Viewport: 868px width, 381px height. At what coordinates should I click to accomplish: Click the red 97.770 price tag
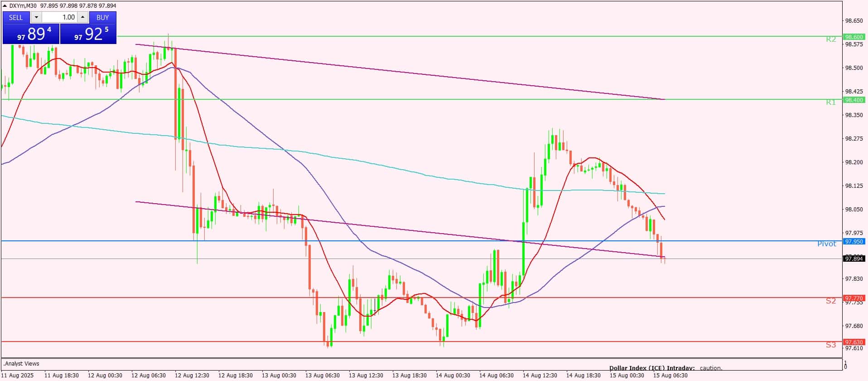854,298
